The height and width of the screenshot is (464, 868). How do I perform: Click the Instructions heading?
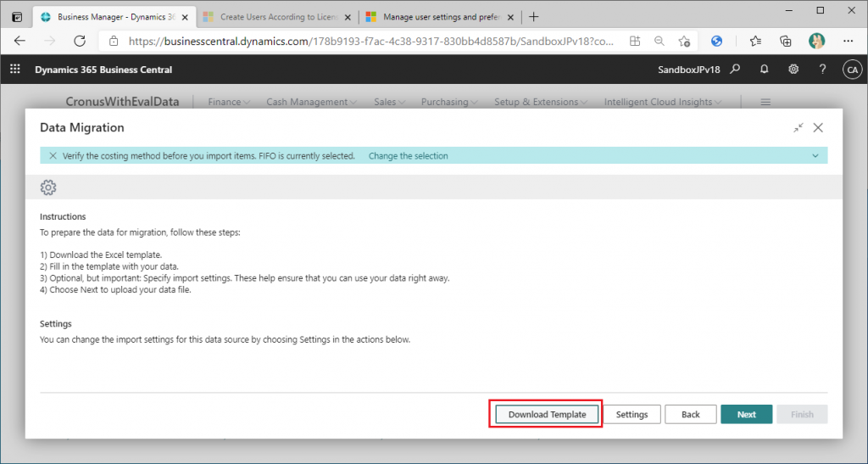tap(63, 216)
